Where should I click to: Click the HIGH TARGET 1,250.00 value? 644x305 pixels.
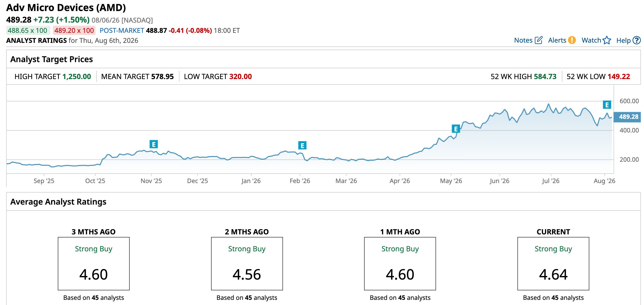(77, 77)
